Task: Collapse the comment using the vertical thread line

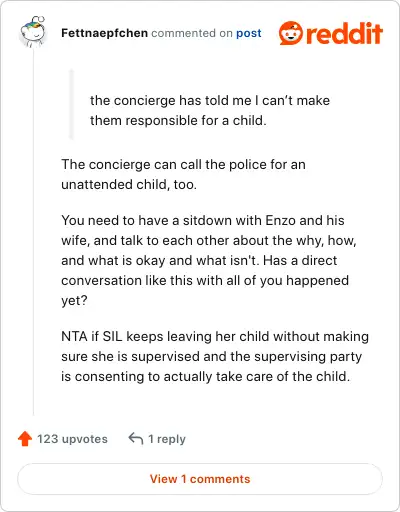Action: [x=33, y=232]
